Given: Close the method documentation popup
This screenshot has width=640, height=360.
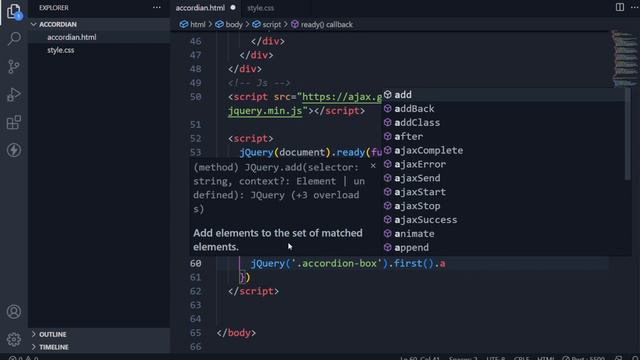Looking at the screenshot, I should pyautogui.click(x=373, y=166).
